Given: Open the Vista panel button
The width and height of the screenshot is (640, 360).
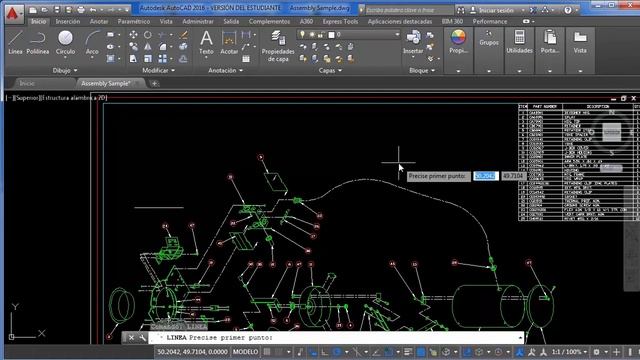Looking at the screenshot, I should [x=580, y=42].
